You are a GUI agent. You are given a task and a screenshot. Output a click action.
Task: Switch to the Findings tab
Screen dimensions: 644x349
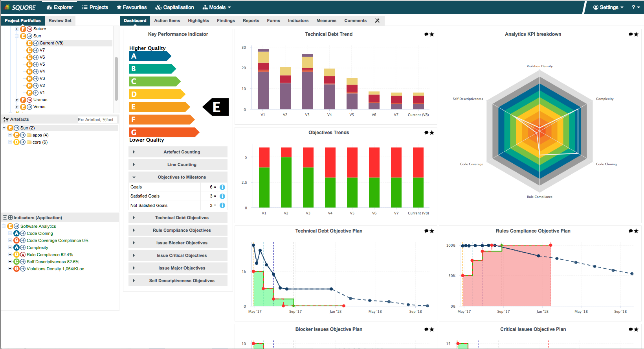tap(226, 20)
